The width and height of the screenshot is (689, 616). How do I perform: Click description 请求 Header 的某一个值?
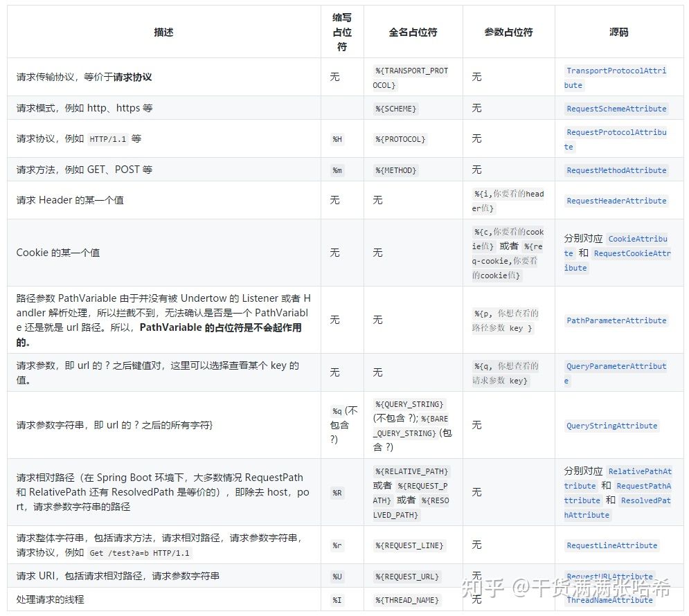[70, 200]
